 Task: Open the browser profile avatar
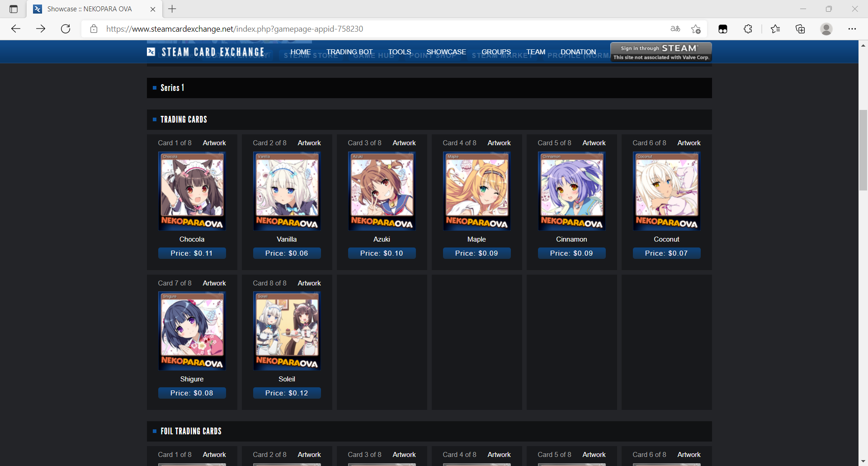pyautogui.click(x=826, y=29)
